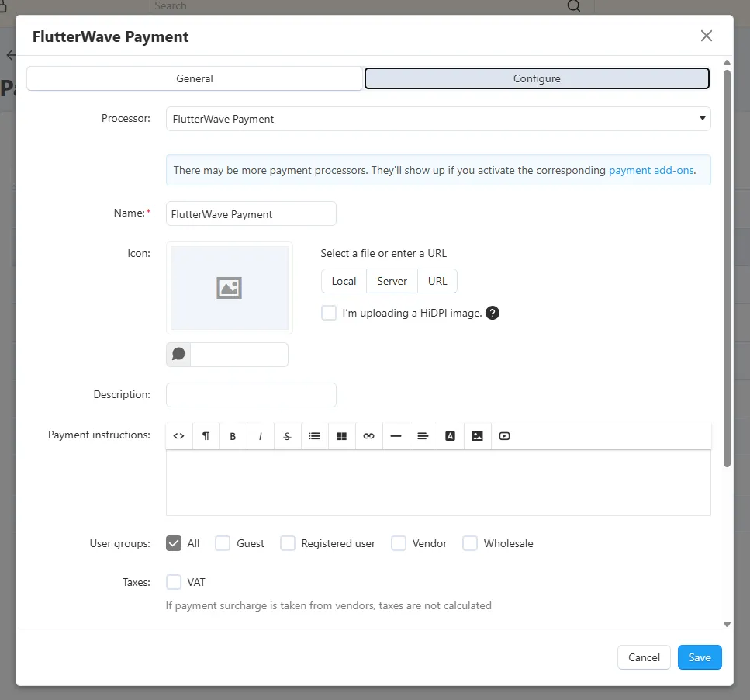Check the Wholesale user group
Image resolution: width=750 pixels, height=700 pixels.
[470, 543]
